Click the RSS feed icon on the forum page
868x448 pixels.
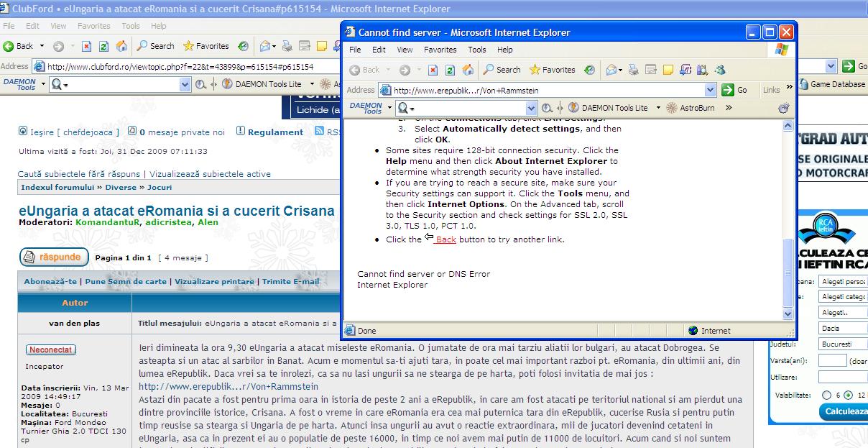(x=320, y=132)
